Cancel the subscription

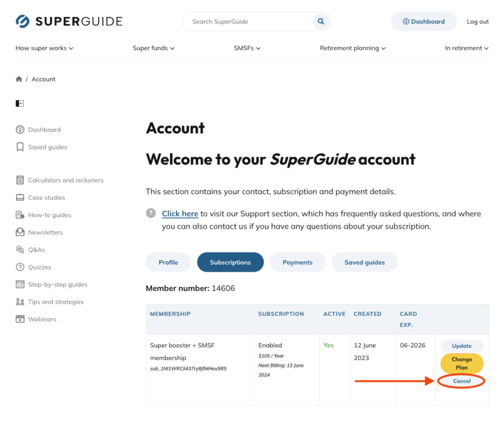coord(461,381)
